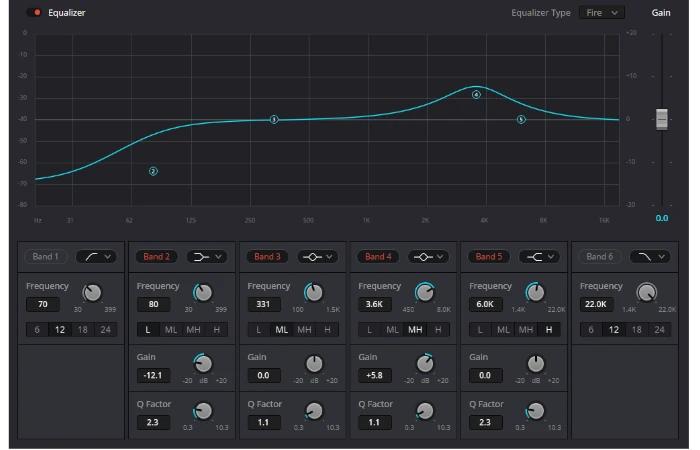This screenshot has width=700, height=450.
Task: Select H range for Band 4
Action: click(x=438, y=329)
